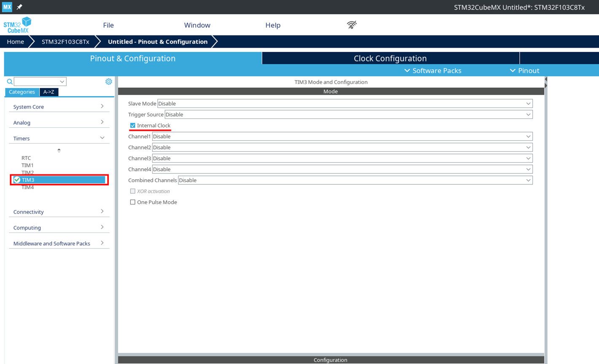Click the pin icon in title bar
Image resolution: width=599 pixels, height=364 pixels.
pyautogui.click(x=19, y=7)
